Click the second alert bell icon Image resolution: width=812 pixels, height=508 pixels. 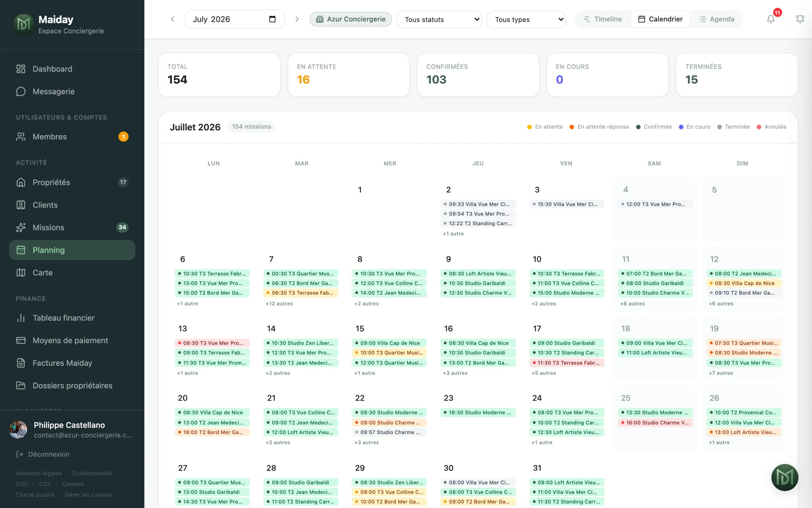pyautogui.click(x=800, y=19)
